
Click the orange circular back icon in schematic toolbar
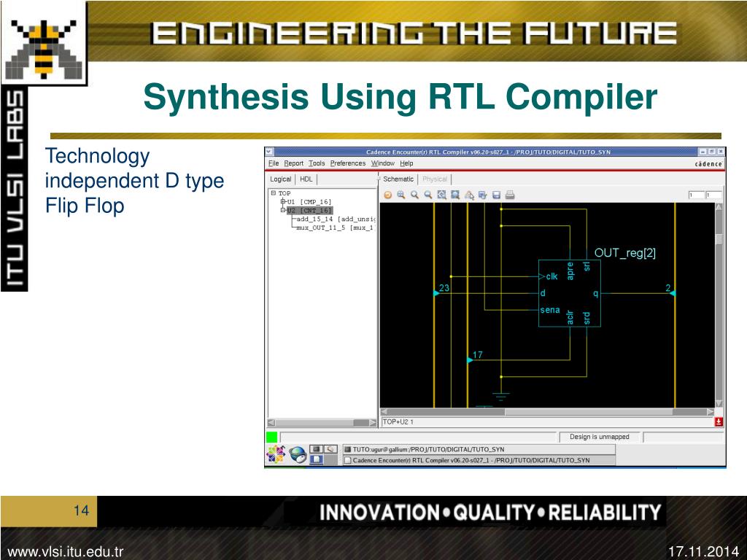pyautogui.click(x=388, y=195)
